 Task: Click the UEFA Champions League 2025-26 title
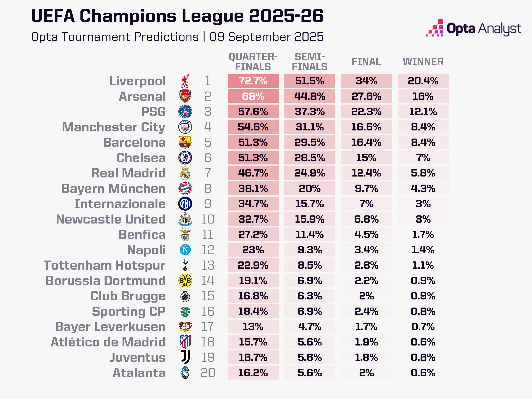click(x=177, y=16)
